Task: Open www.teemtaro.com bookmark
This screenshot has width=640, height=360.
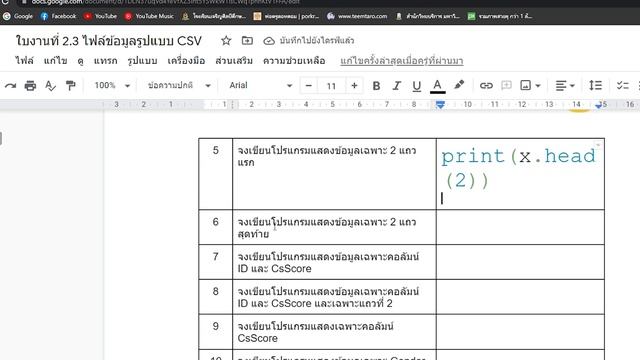Action: coord(357,16)
